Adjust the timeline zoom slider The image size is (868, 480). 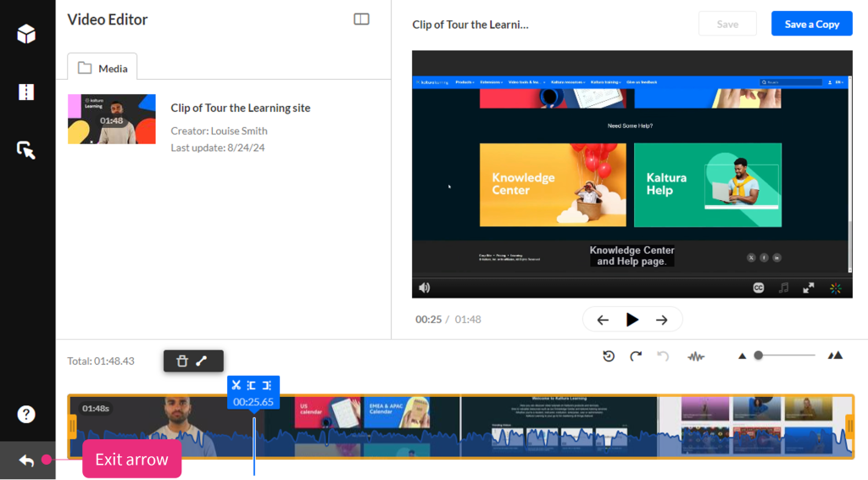759,355
